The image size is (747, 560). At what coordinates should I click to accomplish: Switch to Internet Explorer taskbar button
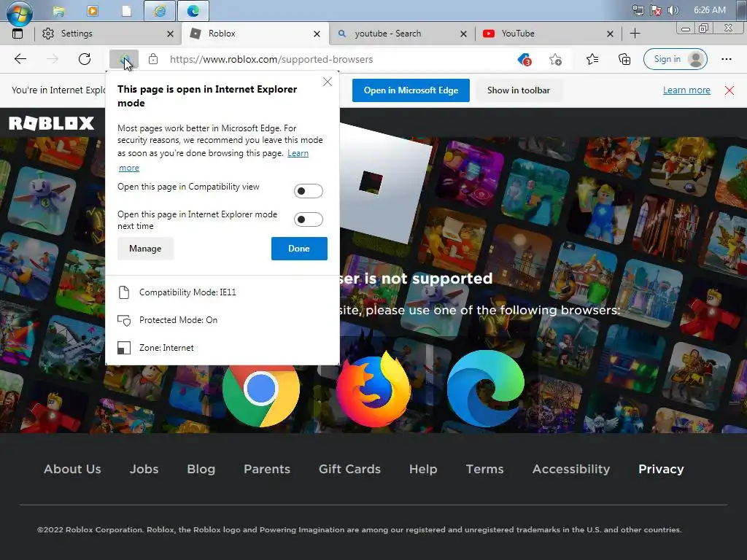pos(160,10)
